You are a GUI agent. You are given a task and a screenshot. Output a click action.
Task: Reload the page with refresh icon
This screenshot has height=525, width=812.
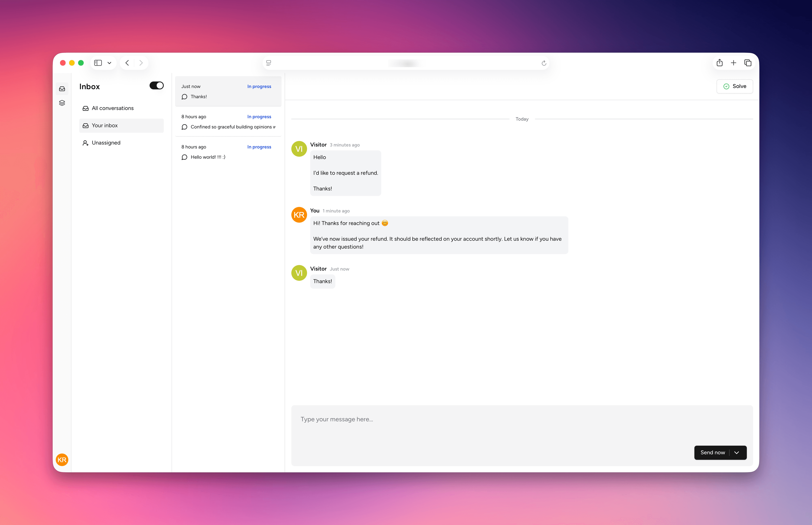pos(544,63)
